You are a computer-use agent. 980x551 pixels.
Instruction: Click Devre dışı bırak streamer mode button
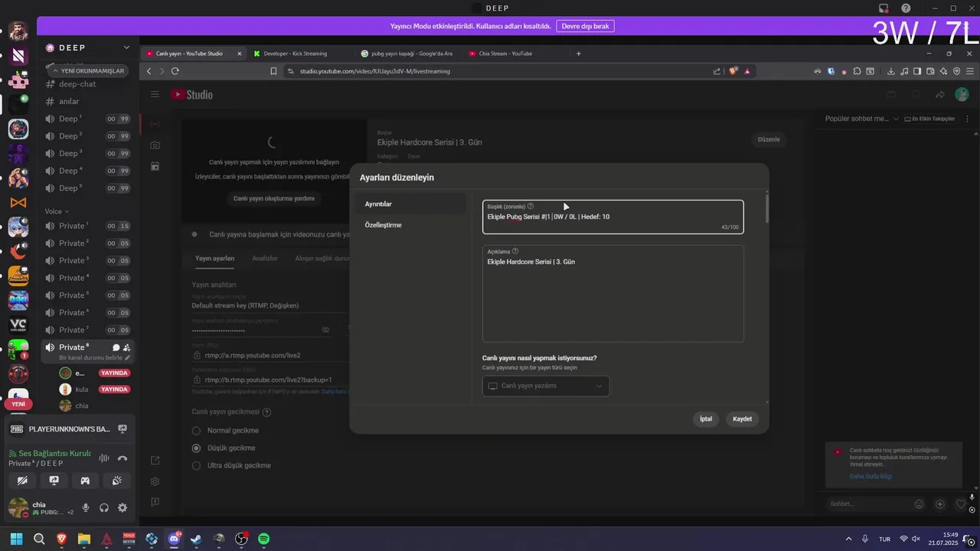point(585,26)
